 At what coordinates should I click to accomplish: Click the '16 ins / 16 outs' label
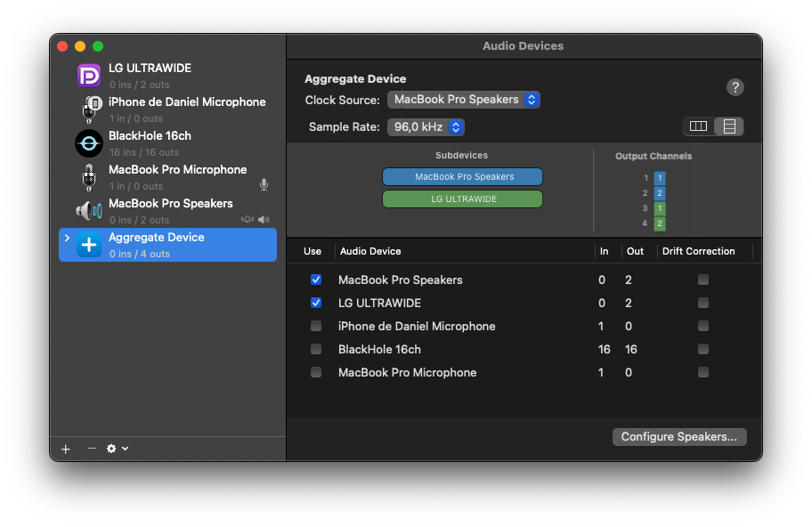[144, 152]
